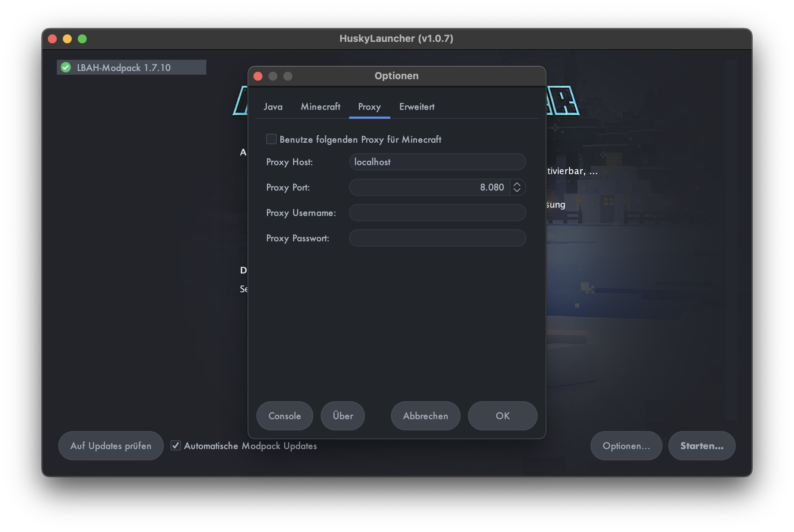The height and width of the screenshot is (532, 794).
Task: Maximize the HuskyLauncher window with green button
Action: tap(82, 39)
